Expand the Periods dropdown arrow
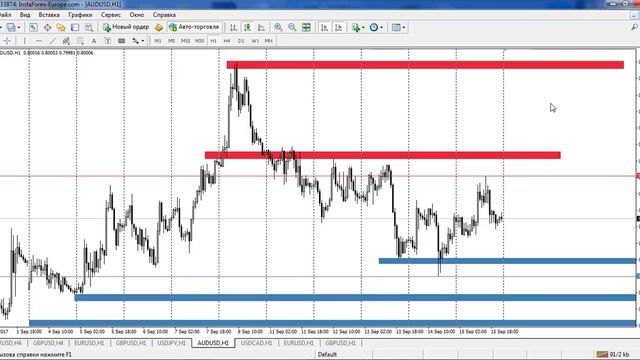The height and width of the screenshot is (360, 640). (381, 27)
